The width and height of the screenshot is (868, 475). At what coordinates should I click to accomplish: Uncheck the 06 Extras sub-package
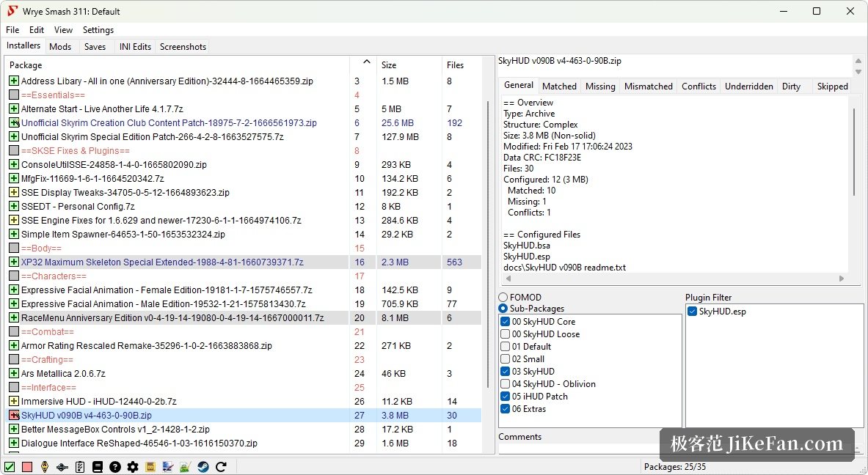tap(505, 409)
